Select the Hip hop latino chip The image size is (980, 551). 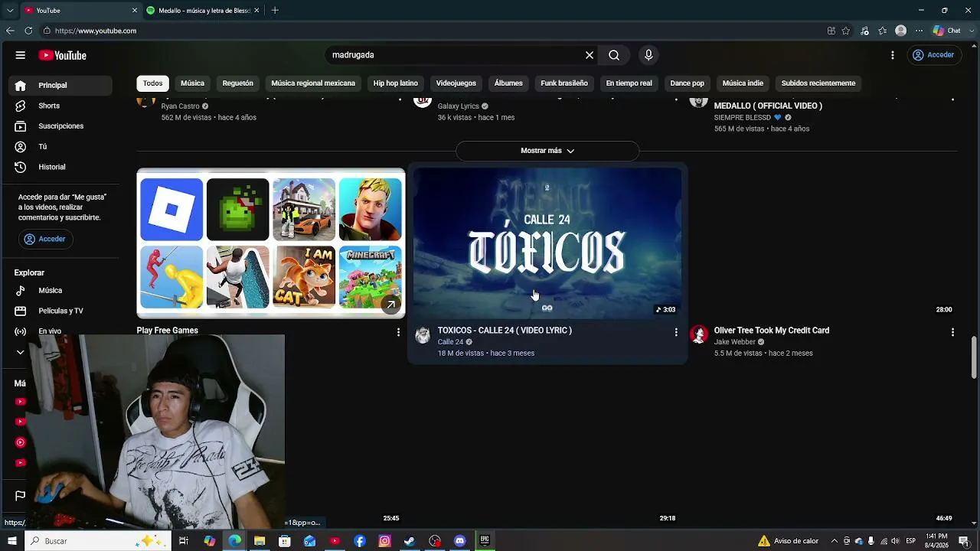[396, 83]
